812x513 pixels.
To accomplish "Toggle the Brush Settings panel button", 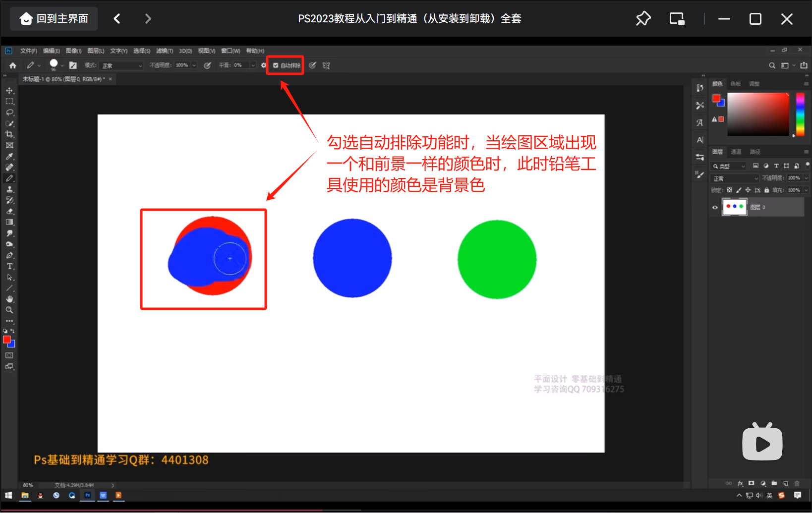I will (73, 65).
